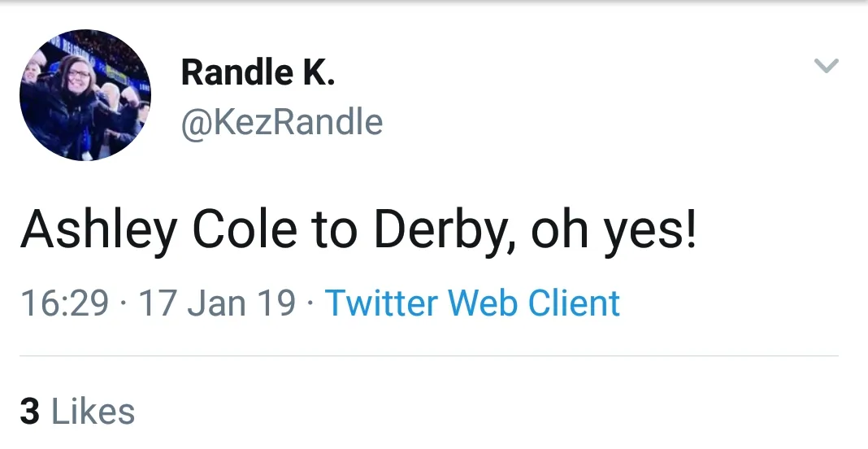Click the 17 Jan 19 date
The image size is (868, 449).
click(x=217, y=303)
